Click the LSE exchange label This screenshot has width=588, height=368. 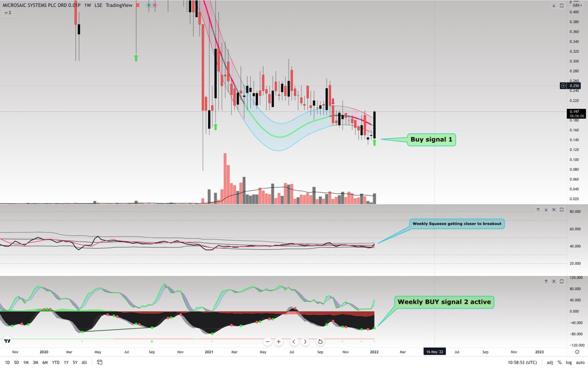click(x=98, y=5)
